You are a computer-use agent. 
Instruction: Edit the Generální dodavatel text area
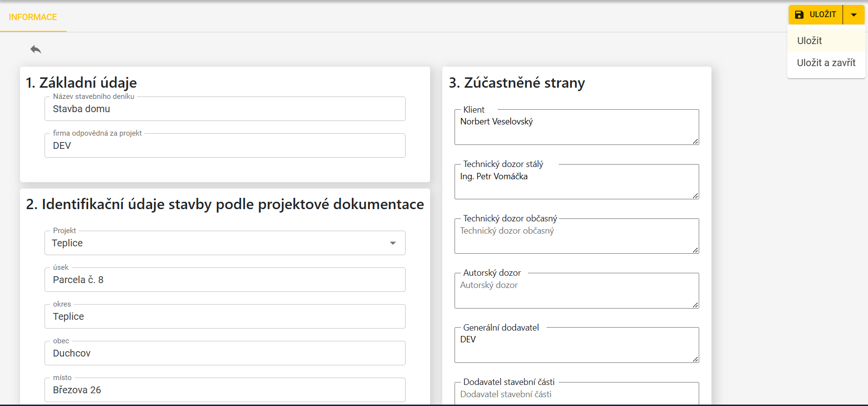[x=576, y=345]
